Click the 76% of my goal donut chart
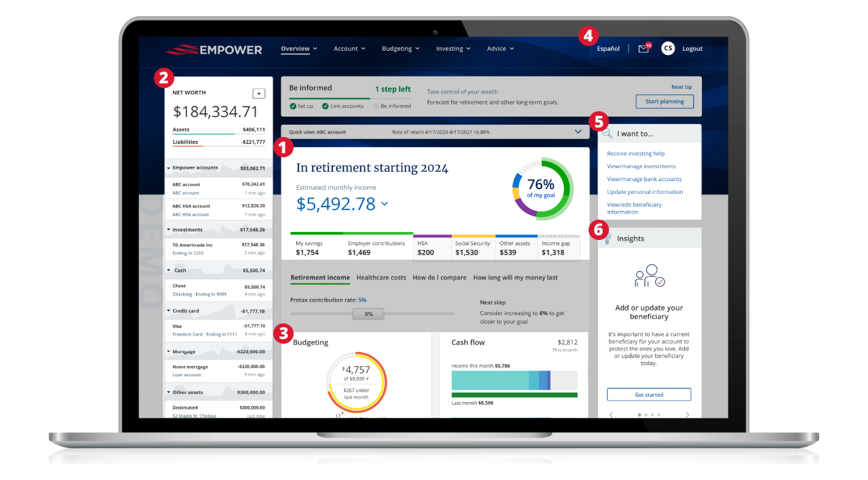 pos(540,188)
